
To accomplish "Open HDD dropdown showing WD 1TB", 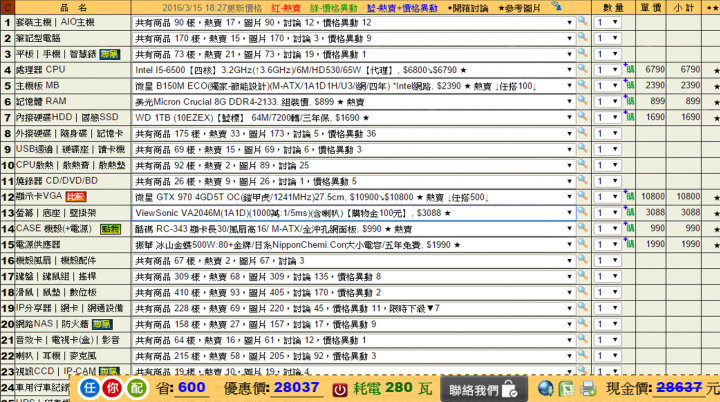I will pos(354,118).
